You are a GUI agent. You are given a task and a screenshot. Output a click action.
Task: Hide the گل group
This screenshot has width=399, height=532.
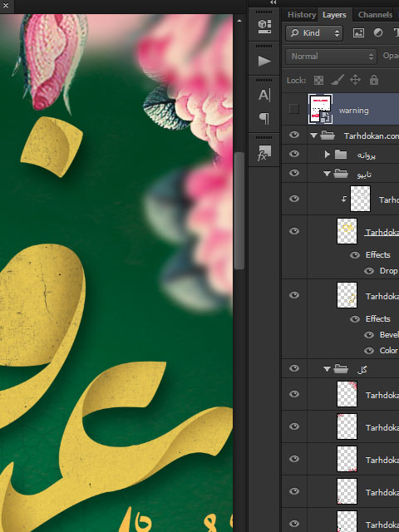tap(294, 368)
